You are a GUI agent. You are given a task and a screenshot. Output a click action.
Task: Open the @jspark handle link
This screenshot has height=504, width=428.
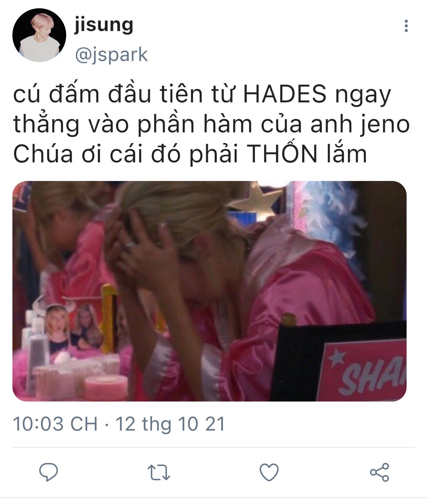point(111,55)
